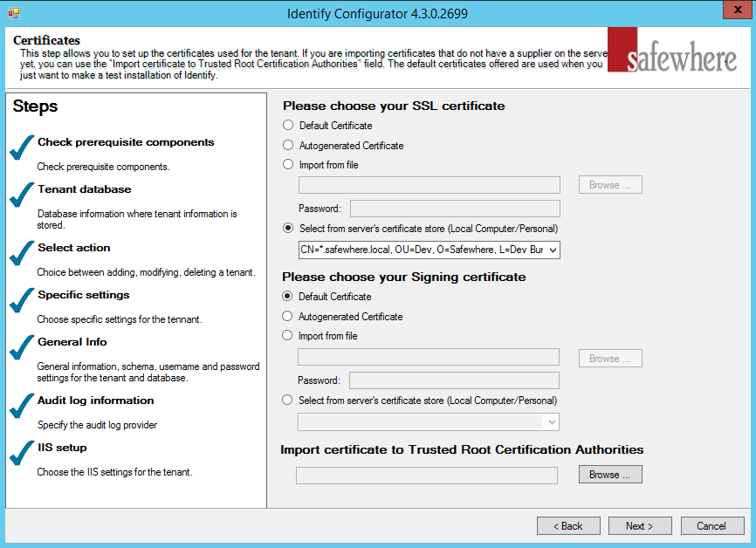Close the Identify Configurator window
This screenshot has width=756, height=548.
[738, 10]
